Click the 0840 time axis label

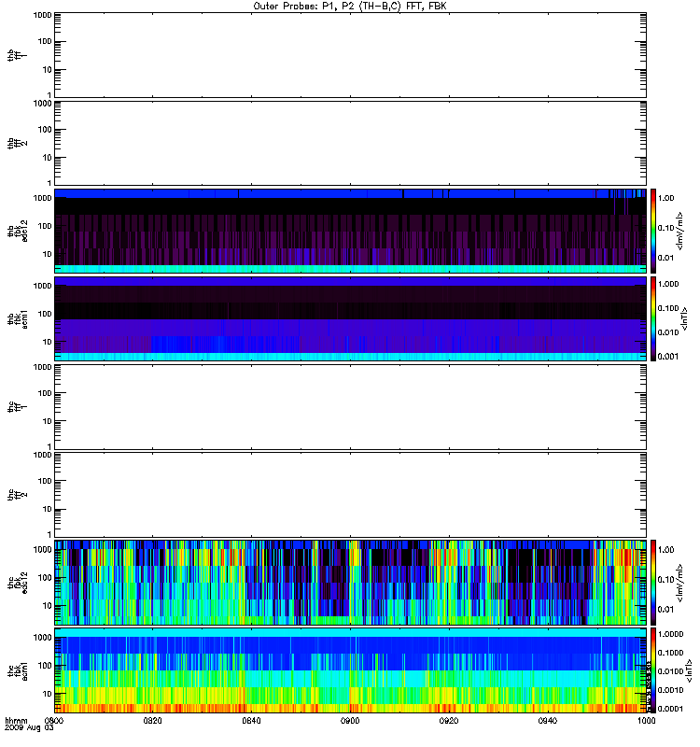251,720
